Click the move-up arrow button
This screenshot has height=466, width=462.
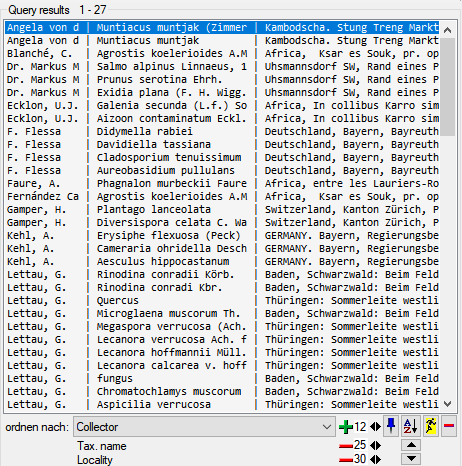coord(411,445)
